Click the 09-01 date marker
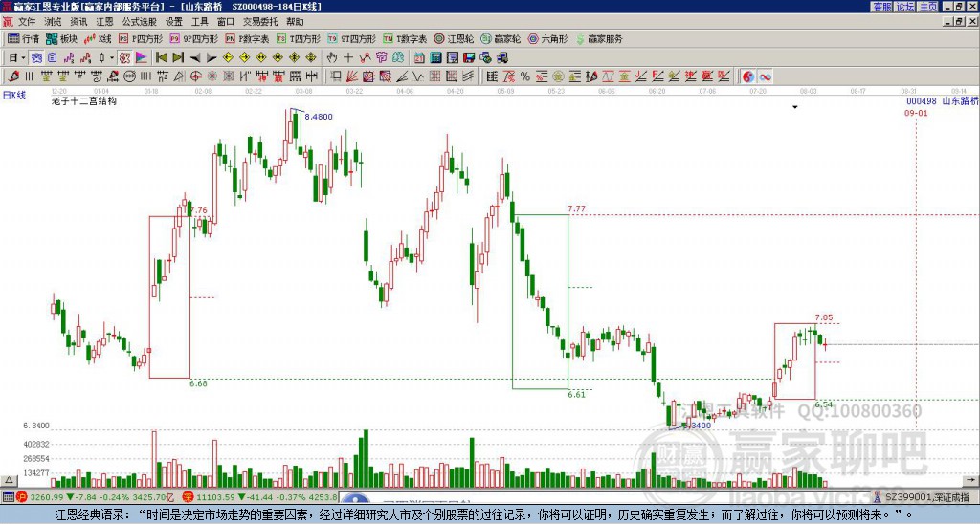 (x=916, y=113)
